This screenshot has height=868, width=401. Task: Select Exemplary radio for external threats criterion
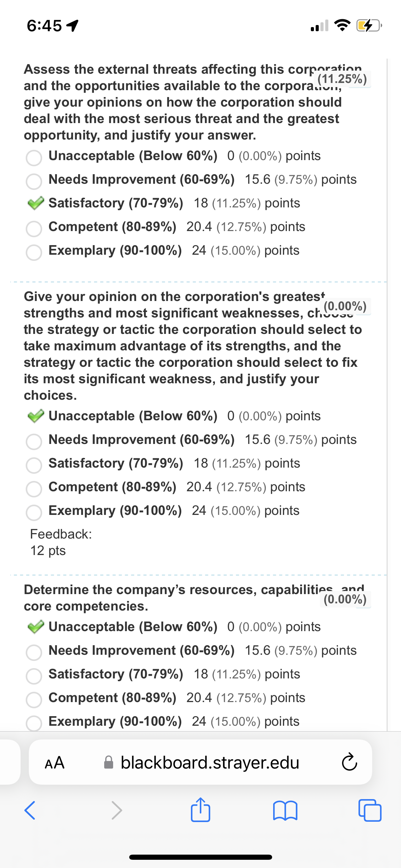click(x=34, y=252)
